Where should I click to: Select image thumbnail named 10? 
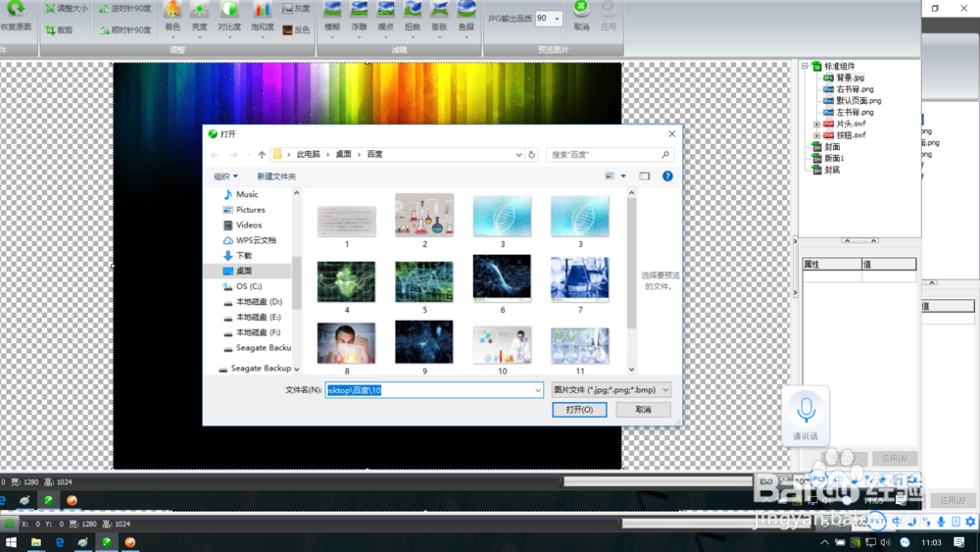click(x=502, y=345)
